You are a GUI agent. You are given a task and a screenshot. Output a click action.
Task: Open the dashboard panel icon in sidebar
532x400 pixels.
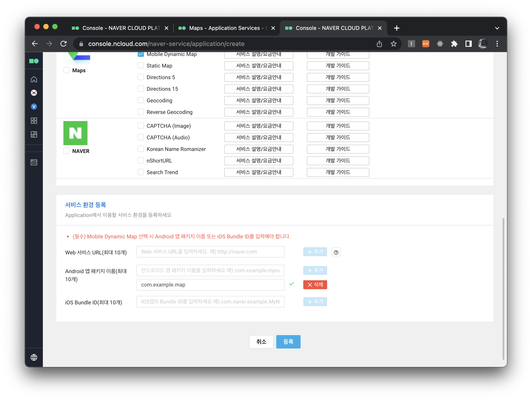point(34,134)
